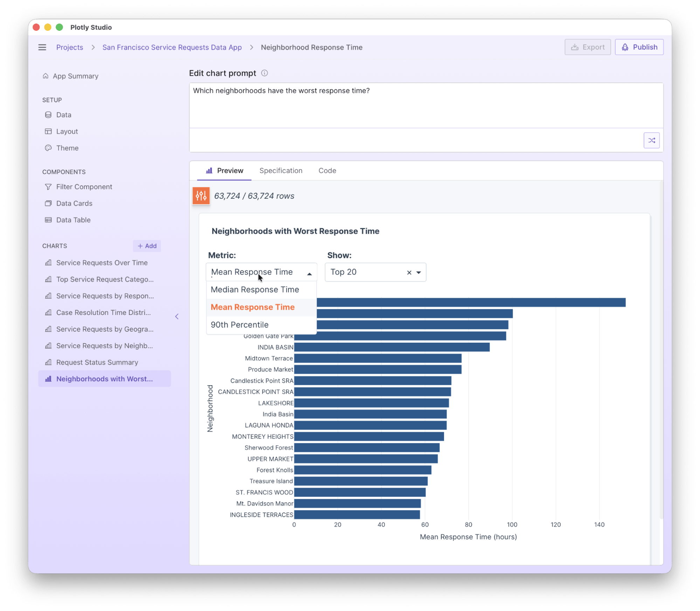Go to the Projects breadcrumb link

(70, 47)
